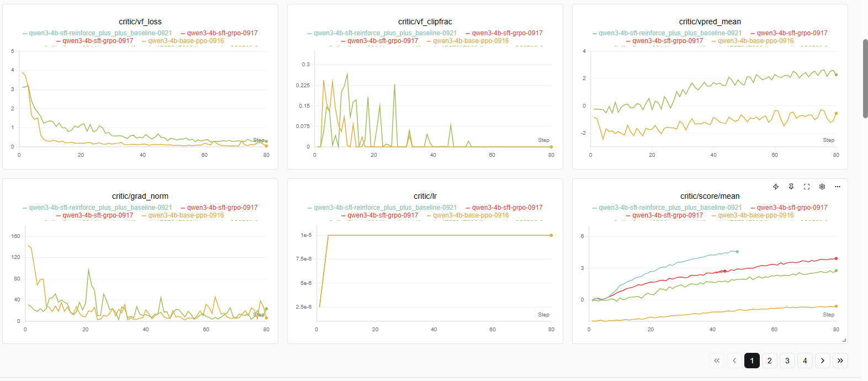868x381 pixels.
Task: Open the gear settings for critic/score/mean
Action: pyautogui.click(x=822, y=187)
